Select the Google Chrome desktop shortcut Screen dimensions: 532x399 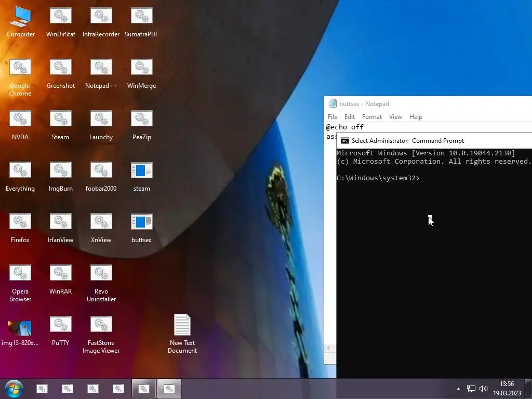(x=20, y=77)
